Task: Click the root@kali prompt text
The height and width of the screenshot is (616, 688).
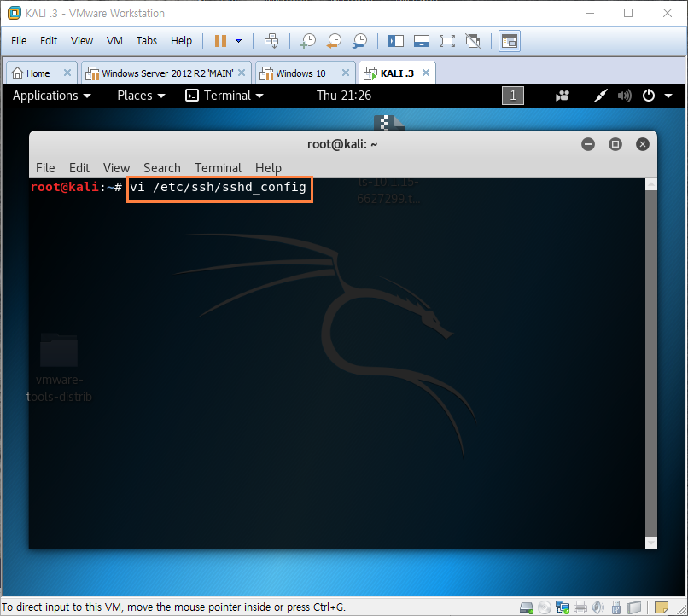Action: pyautogui.click(x=75, y=187)
